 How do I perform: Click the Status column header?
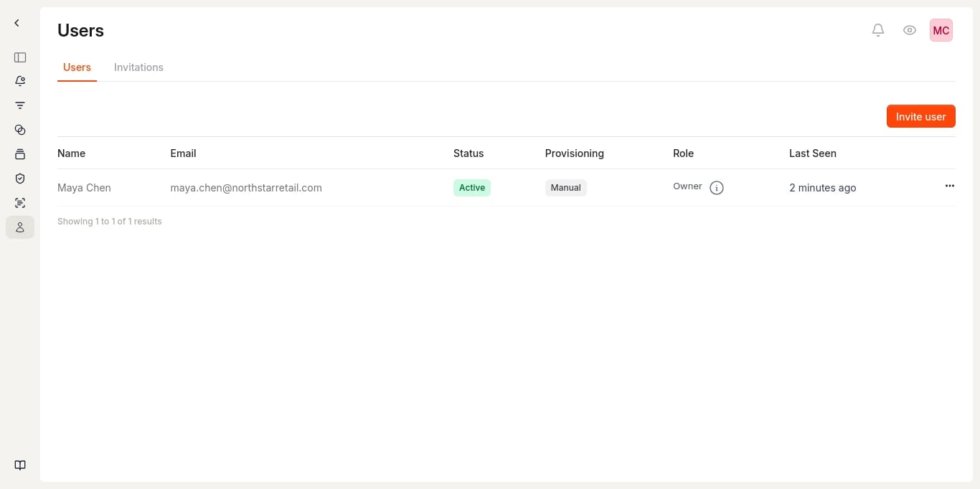point(468,153)
